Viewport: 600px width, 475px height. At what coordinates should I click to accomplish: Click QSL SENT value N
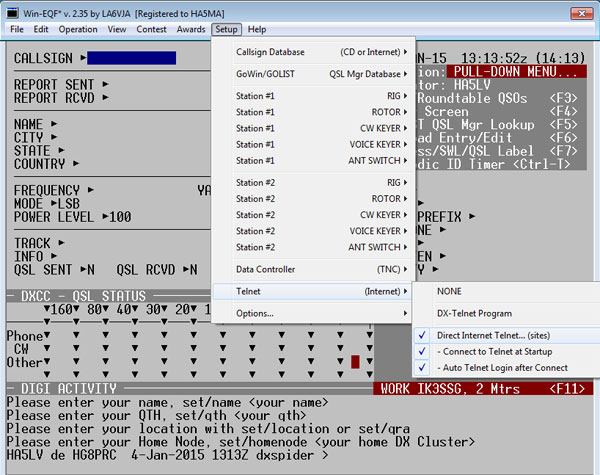[x=91, y=270]
